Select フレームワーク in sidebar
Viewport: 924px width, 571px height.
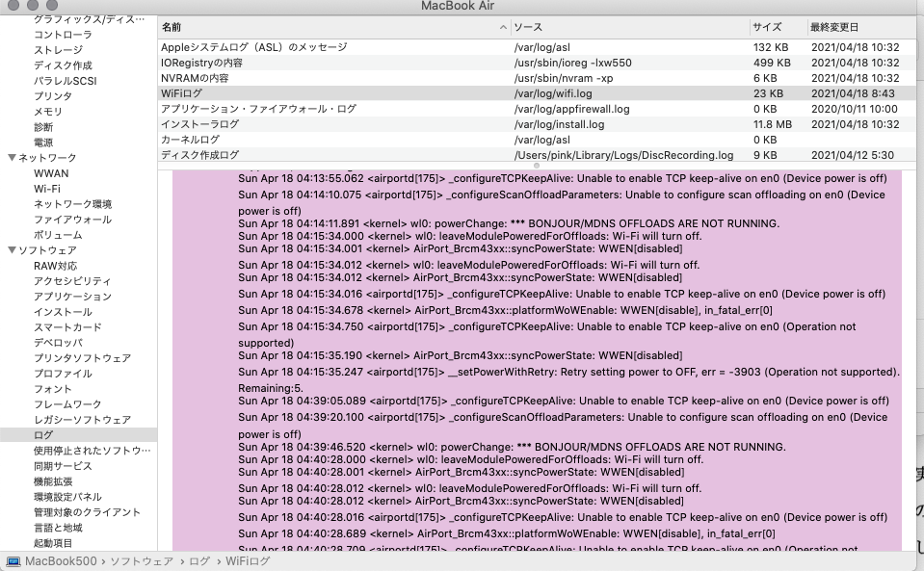coord(67,404)
